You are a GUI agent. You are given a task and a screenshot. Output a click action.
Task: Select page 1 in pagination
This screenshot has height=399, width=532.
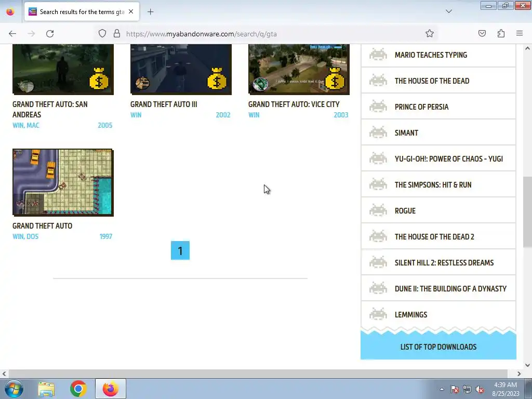coord(180,250)
